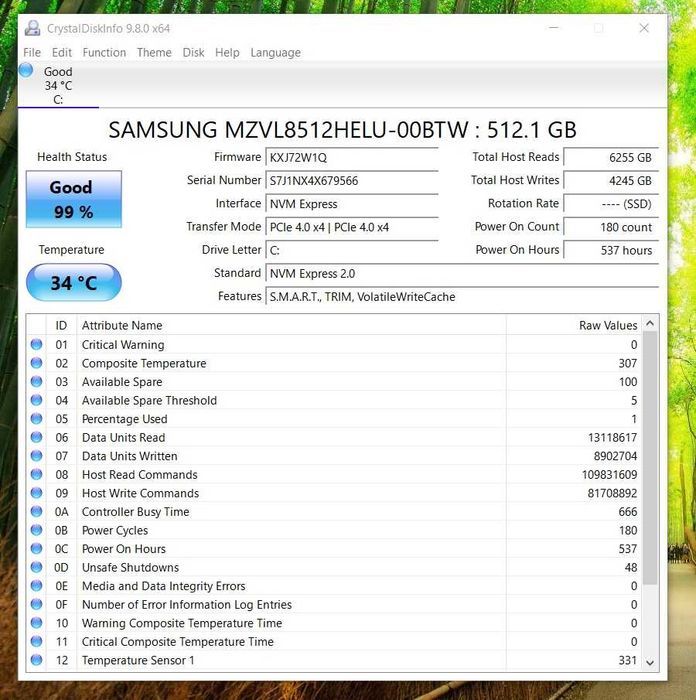This screenshot has width=696, height=700.
Task: Open the Theme menu
Action: point(154,53)
